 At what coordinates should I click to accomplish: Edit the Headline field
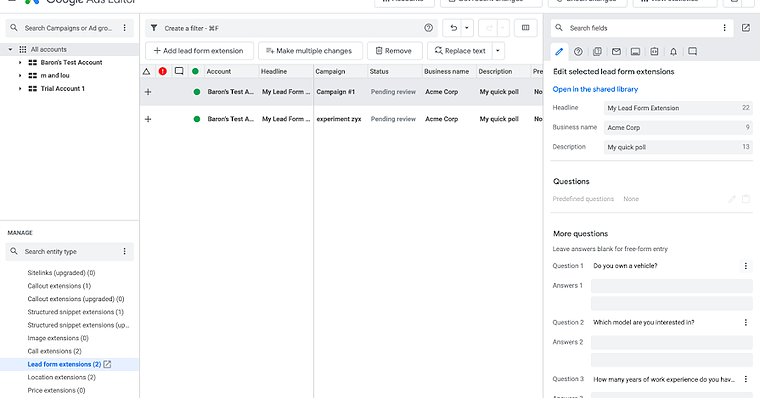pyautogui.click(x=678, y=108)
